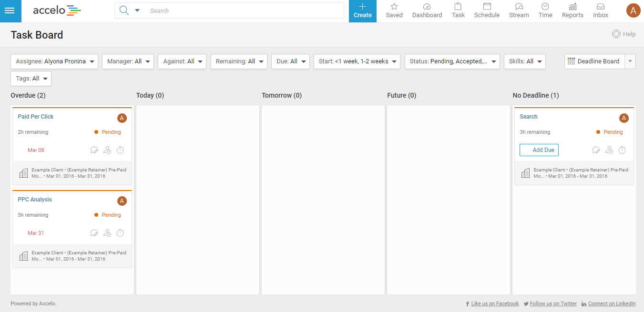Click the assignee avatar on Search task
644x312 pixels.
pos(624,118)
